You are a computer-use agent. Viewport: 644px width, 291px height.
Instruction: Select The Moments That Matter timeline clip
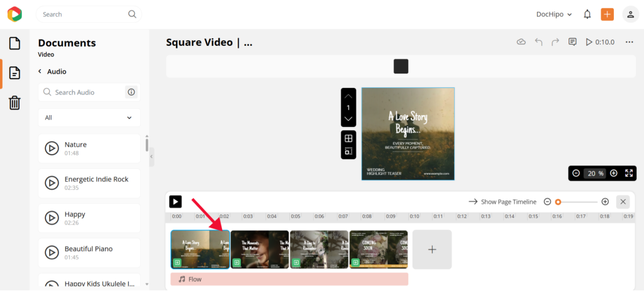[x=260, y=250]
